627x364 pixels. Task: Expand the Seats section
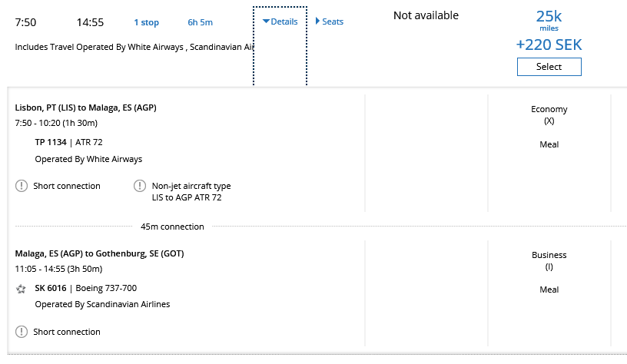[x=330, y=22]
